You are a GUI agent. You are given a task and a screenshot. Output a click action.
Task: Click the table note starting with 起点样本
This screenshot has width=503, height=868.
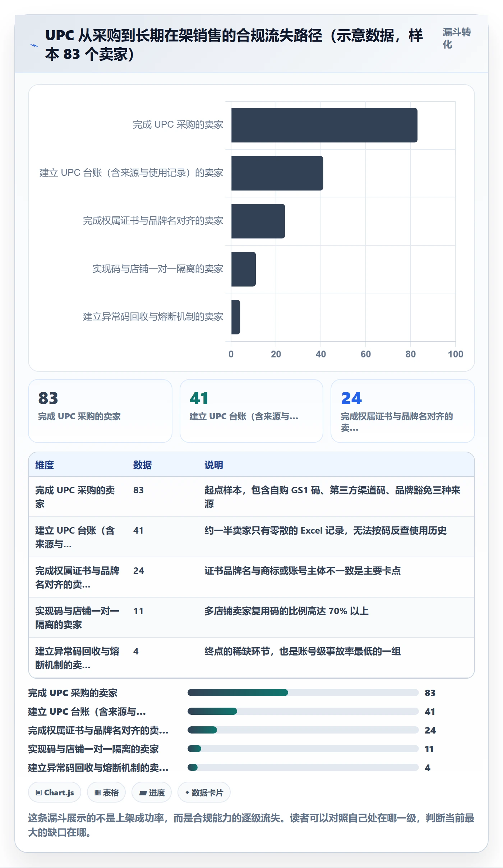pyautogui.click(x=332, y=497)
